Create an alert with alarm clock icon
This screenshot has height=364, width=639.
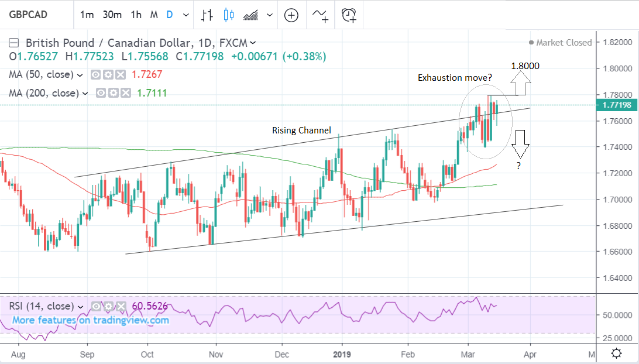[x=349, y=15]
